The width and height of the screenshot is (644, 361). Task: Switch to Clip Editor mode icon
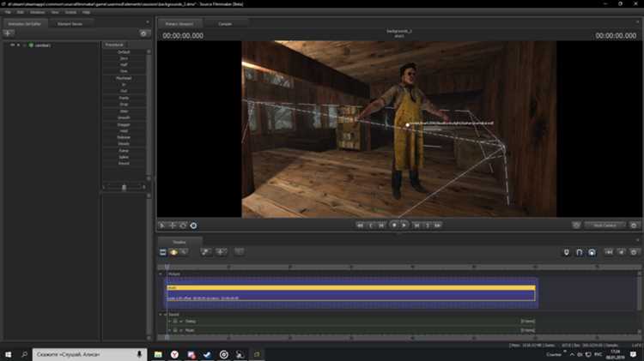point(162,252)
